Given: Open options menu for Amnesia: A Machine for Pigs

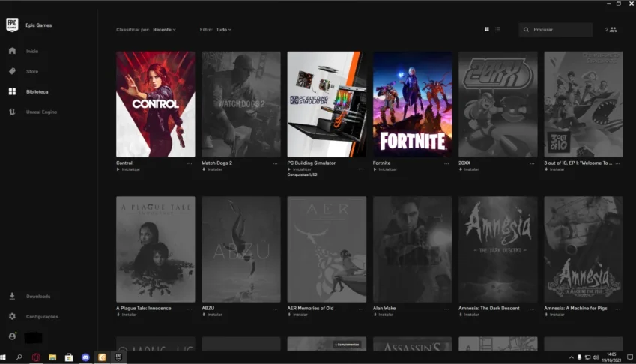Looking at the screenshot, I should point(617,309).
